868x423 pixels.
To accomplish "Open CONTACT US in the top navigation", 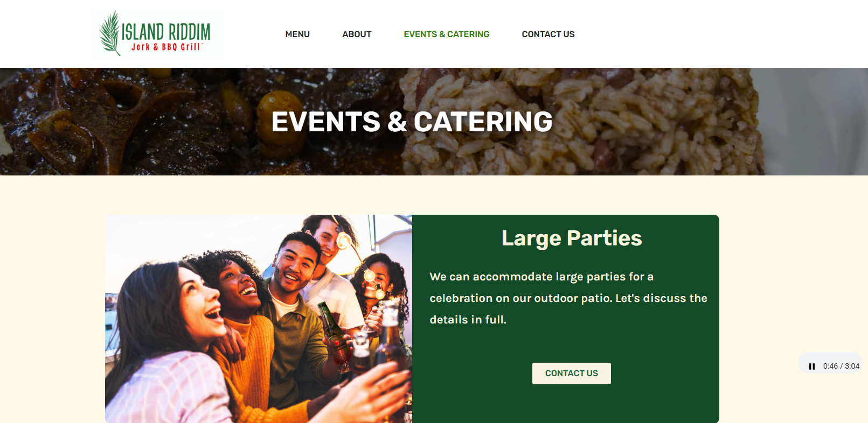I will 548,34.
